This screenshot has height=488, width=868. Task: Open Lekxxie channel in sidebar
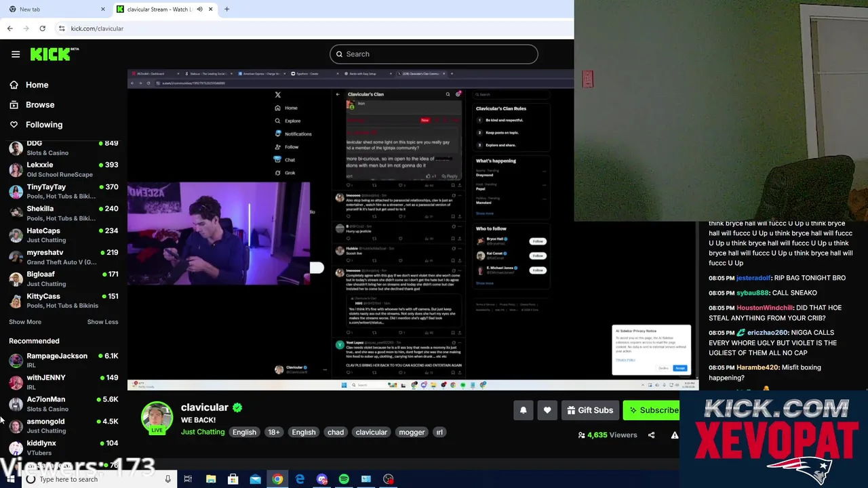[x=63, y=169]
